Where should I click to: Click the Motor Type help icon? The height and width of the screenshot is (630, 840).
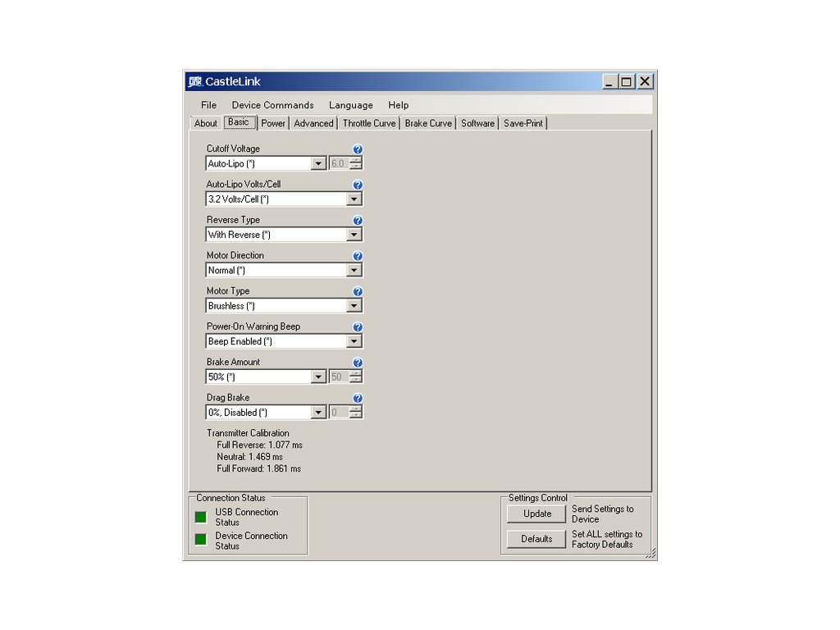coord(358,291)
